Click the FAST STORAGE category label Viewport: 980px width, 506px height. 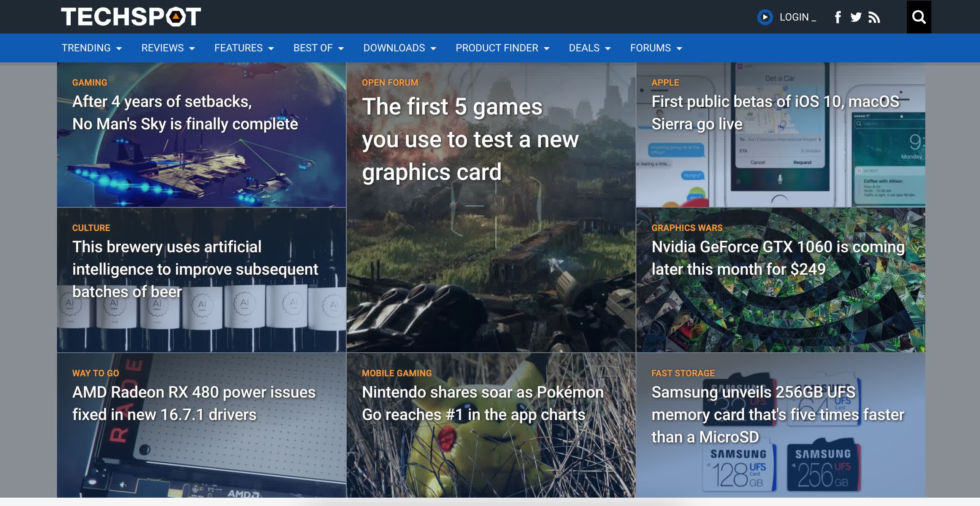[683, 374]
